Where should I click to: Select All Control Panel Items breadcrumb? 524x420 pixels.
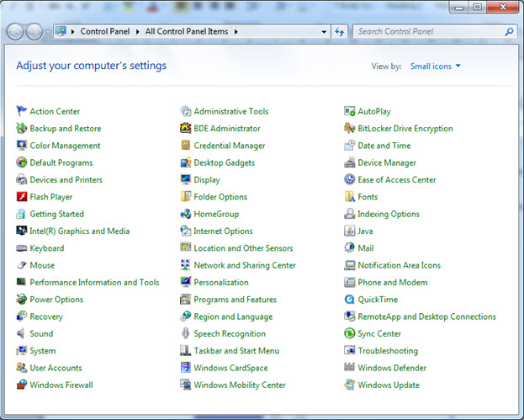click(187, 31)
